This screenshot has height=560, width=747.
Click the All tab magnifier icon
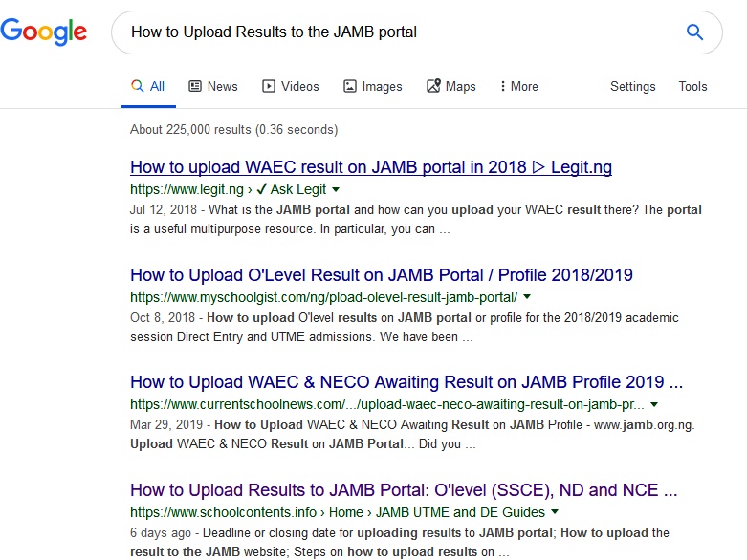[137, 86]
